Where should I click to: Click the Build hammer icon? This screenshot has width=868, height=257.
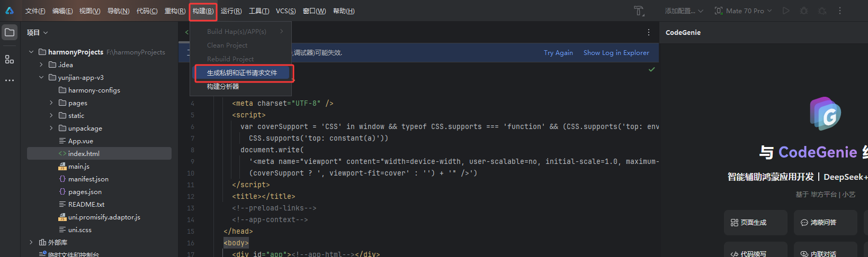click(x=639, y=11)
